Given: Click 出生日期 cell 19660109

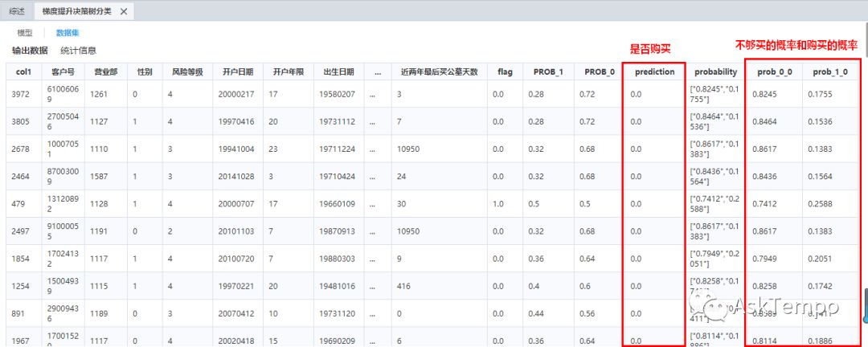Looking at the screenshot, I should pyautogui.click(x=338, y=204).
